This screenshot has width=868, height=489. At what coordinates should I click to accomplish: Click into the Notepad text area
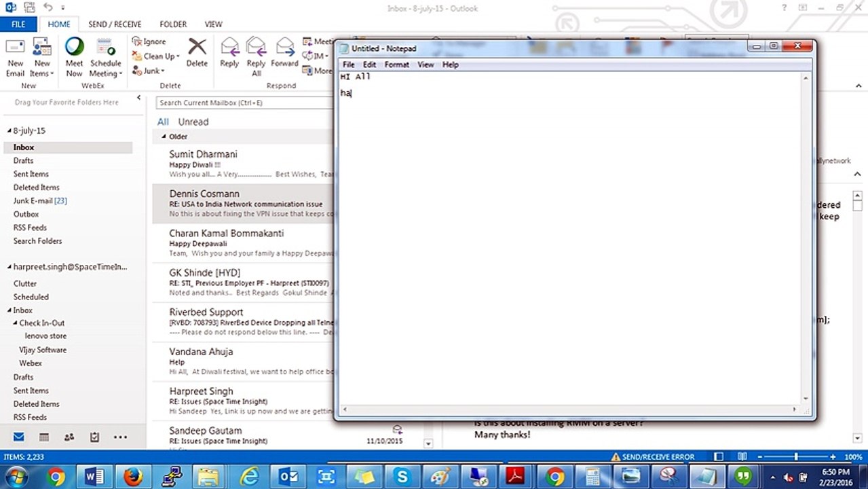570,238
